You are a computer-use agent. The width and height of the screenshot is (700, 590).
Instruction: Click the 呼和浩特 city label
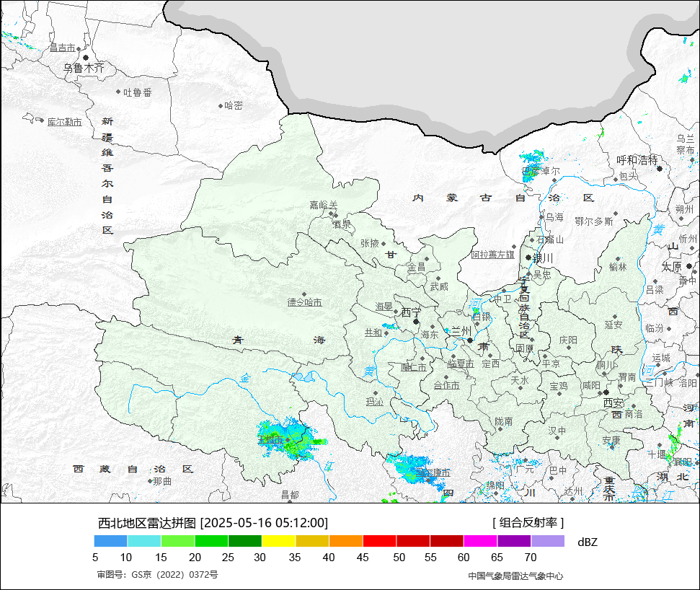[637, 160]
